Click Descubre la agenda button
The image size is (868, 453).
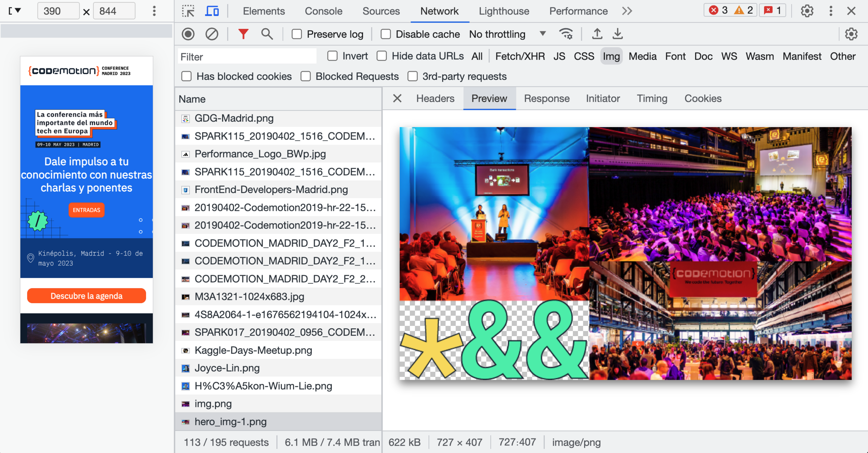[86, 296]
